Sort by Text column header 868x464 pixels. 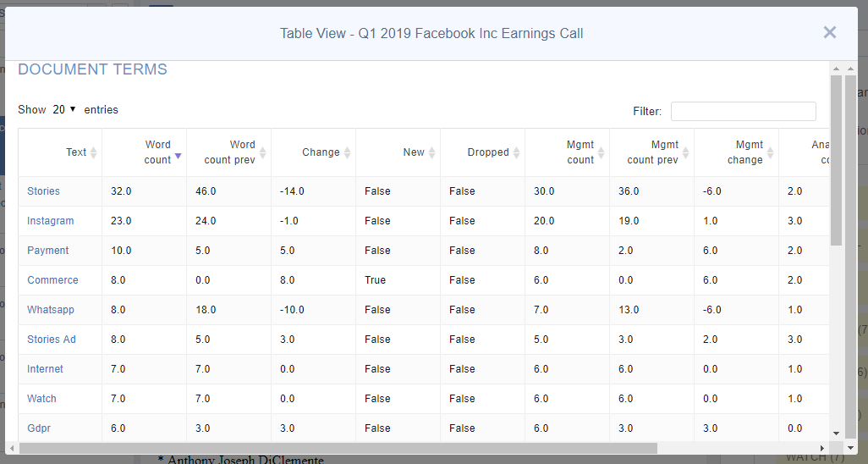pos(60,152)
